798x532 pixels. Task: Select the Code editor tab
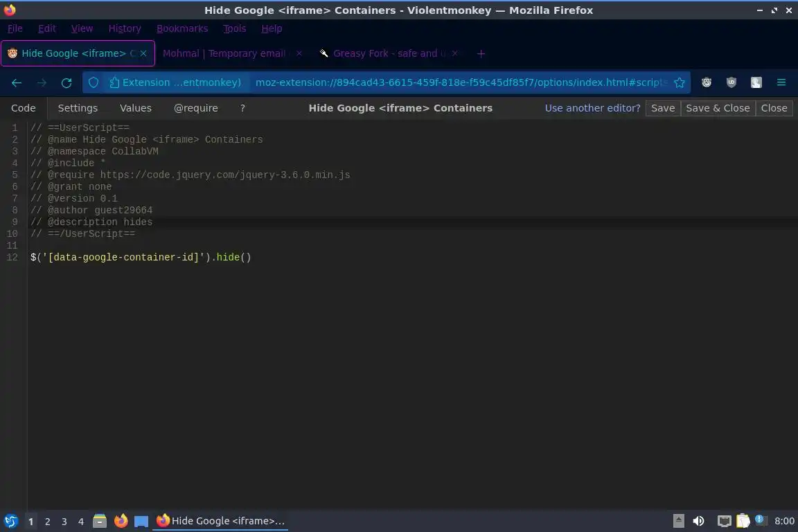(x=24, y=108)
